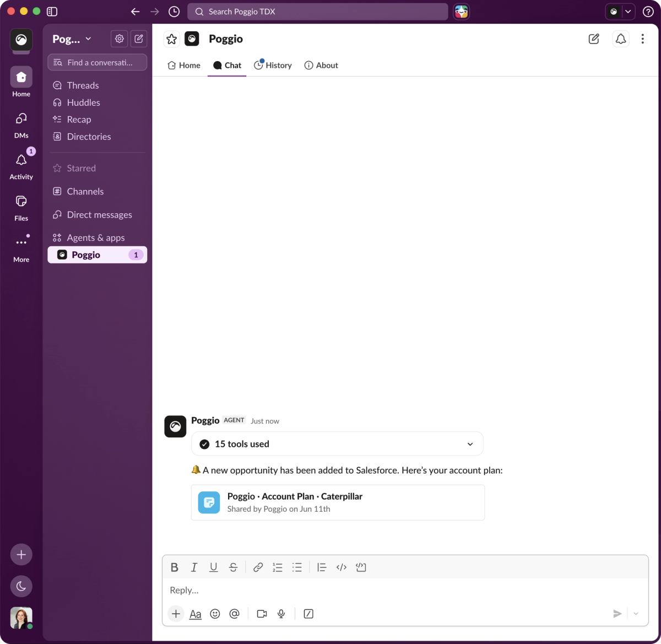
Task: Click the Poggio header app logo
Action: (x=192, y=39)
